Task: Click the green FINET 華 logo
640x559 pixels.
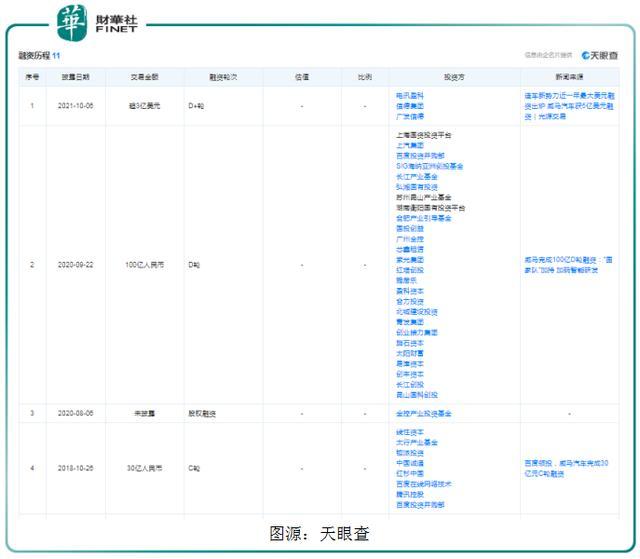Action: [x=72, y=22]
